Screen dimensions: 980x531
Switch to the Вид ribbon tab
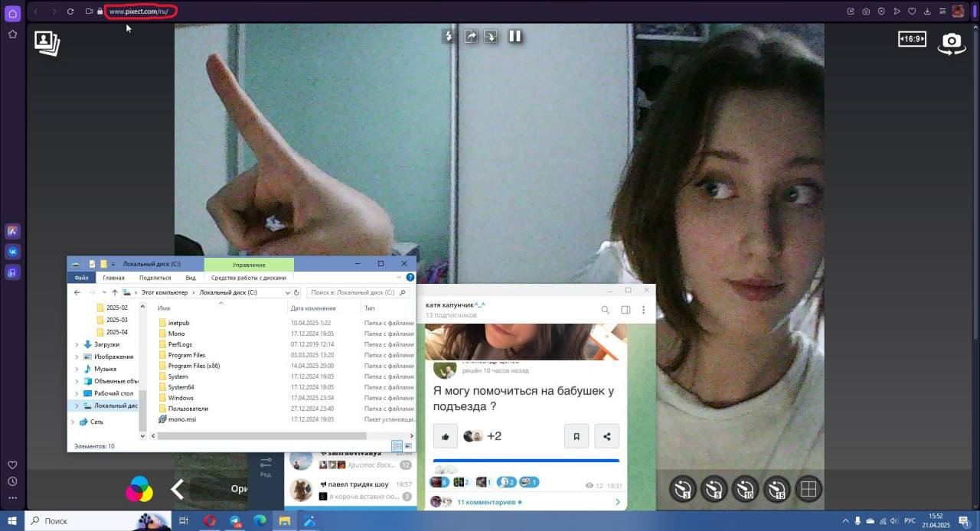[x=191, y=278]
